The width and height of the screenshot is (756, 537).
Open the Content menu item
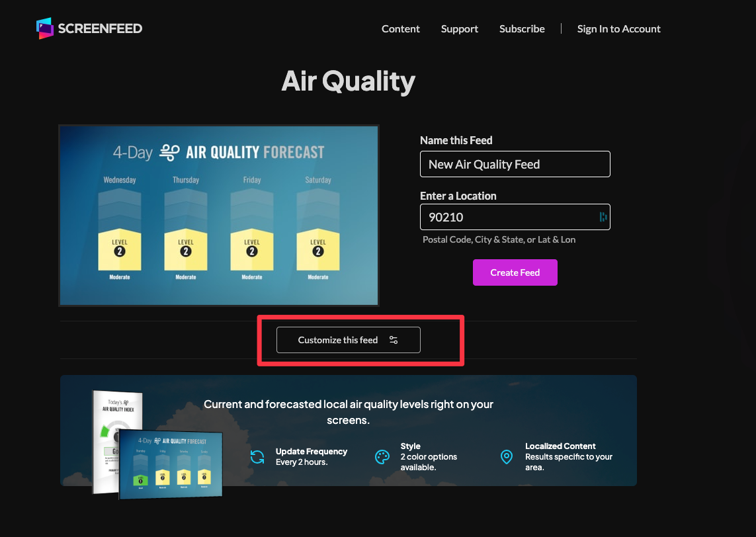coord(400,29)
